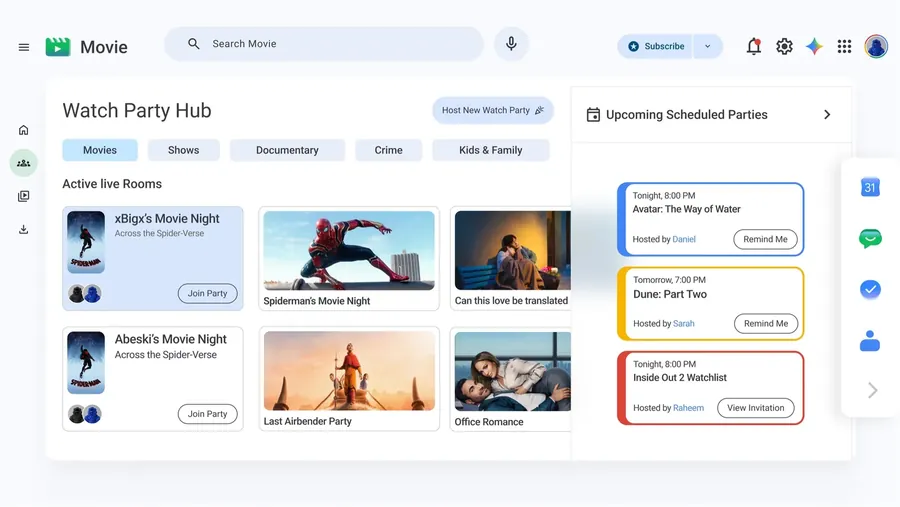
Task: Click the Dune: Part Two title
Action: (670, 294)
